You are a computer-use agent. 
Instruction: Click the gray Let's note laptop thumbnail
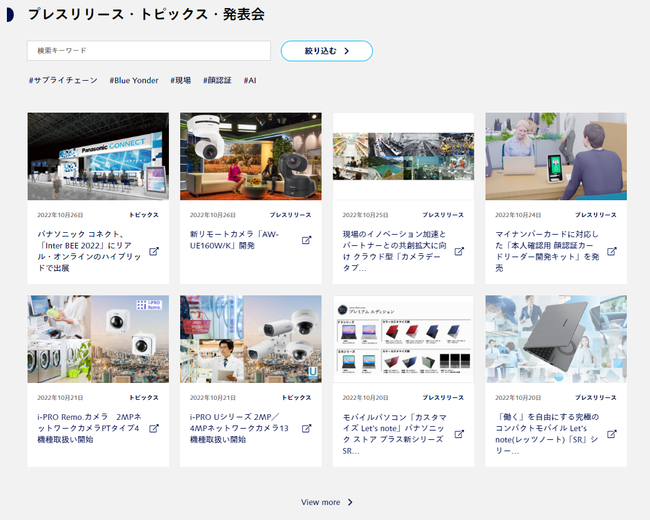pyautogui.click(x=556, y=338)
